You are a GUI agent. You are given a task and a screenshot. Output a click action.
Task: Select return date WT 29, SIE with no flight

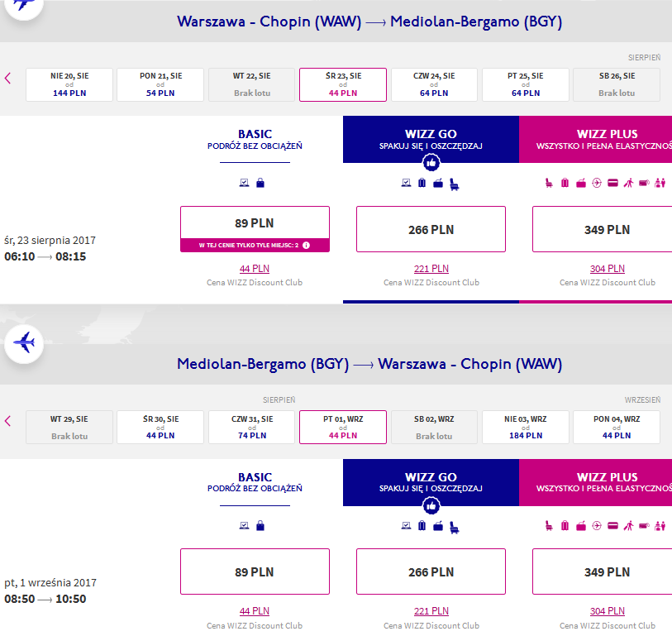click(69, 427)
